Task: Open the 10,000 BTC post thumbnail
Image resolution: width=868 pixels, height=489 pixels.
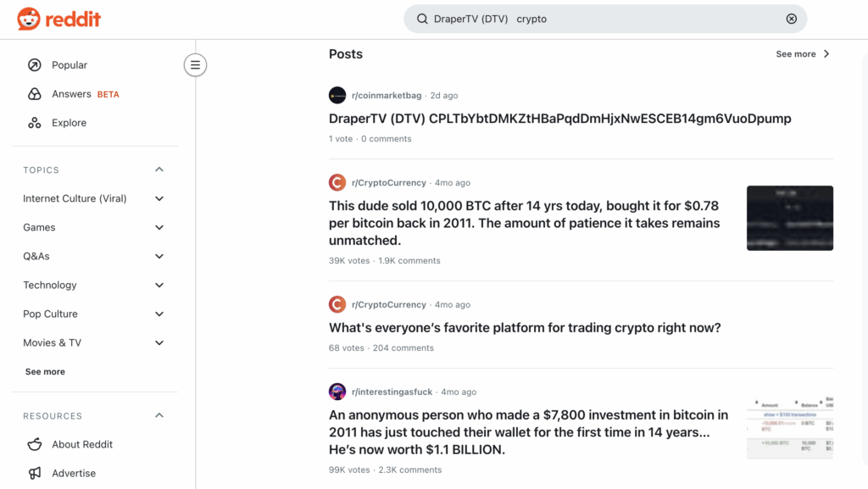Action: [x=789, y=218]
